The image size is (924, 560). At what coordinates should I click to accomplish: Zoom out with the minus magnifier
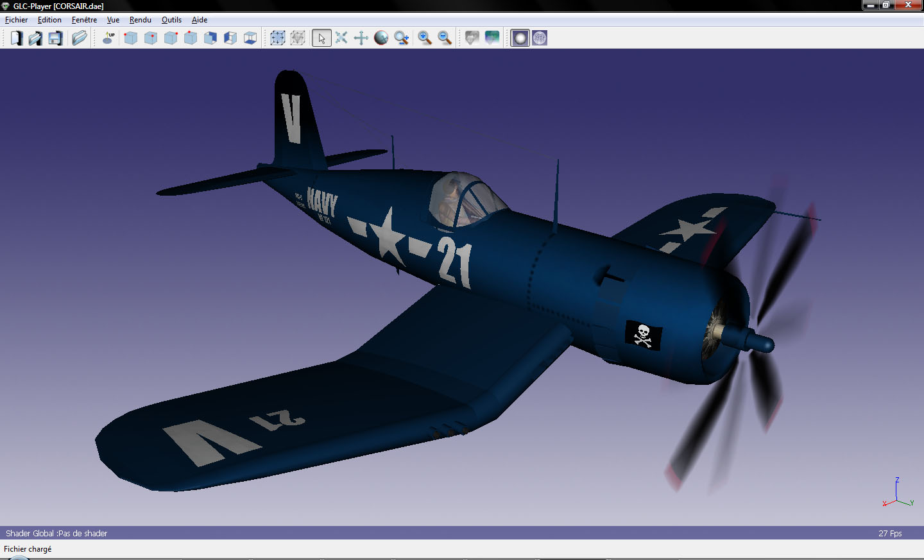point(445,38)
